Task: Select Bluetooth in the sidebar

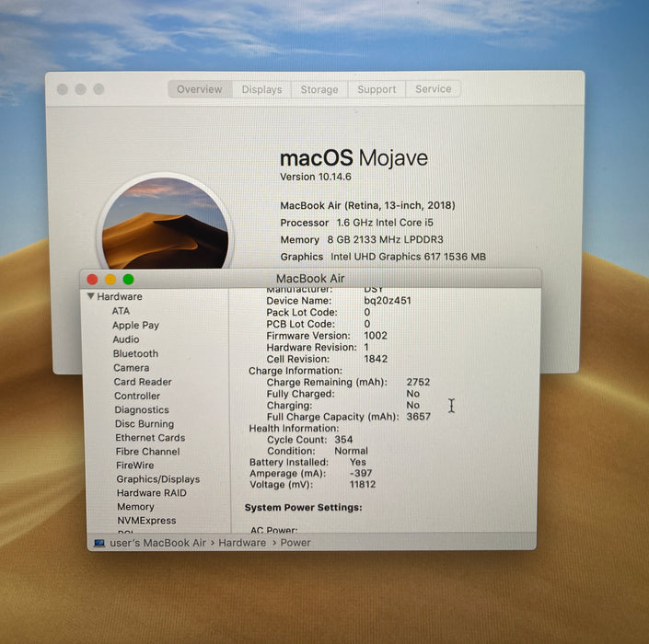Action: coord(135,353)
